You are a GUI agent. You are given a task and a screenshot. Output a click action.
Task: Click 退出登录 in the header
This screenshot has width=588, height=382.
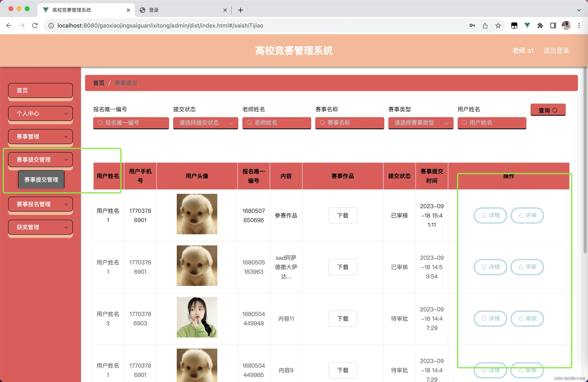coord(556,51)
